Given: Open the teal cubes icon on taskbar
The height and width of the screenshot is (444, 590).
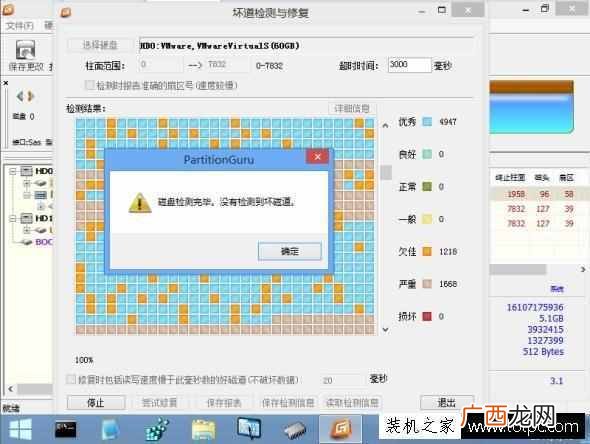Looking at the screenshot, I should click(157, 429).
